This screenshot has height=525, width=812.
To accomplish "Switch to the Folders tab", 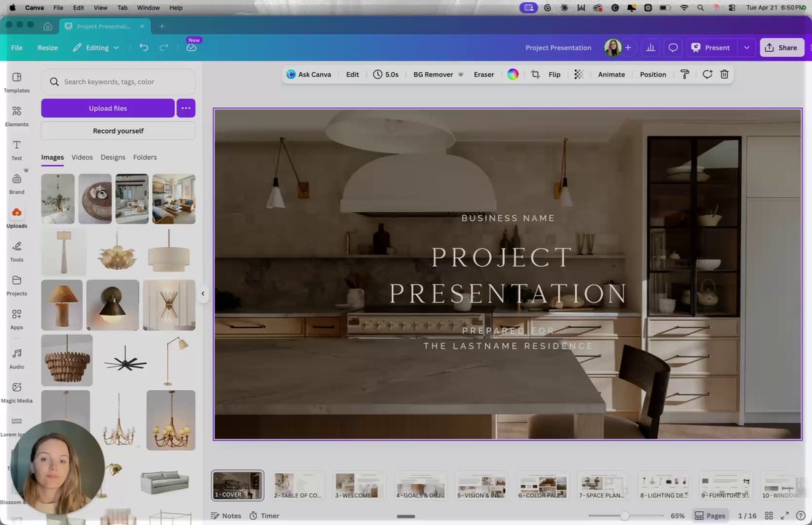I will pos(145,157).
